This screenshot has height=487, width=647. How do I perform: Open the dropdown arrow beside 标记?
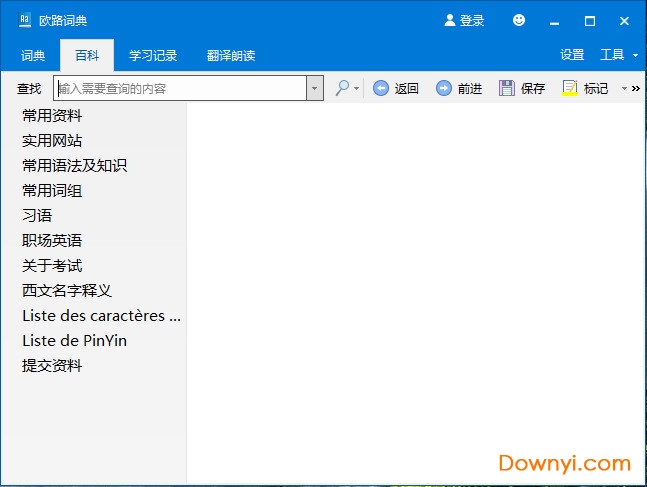[x=624, y=88]
